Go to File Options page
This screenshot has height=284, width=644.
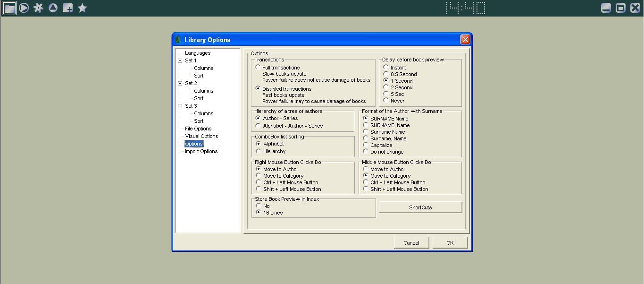[198, 129]
